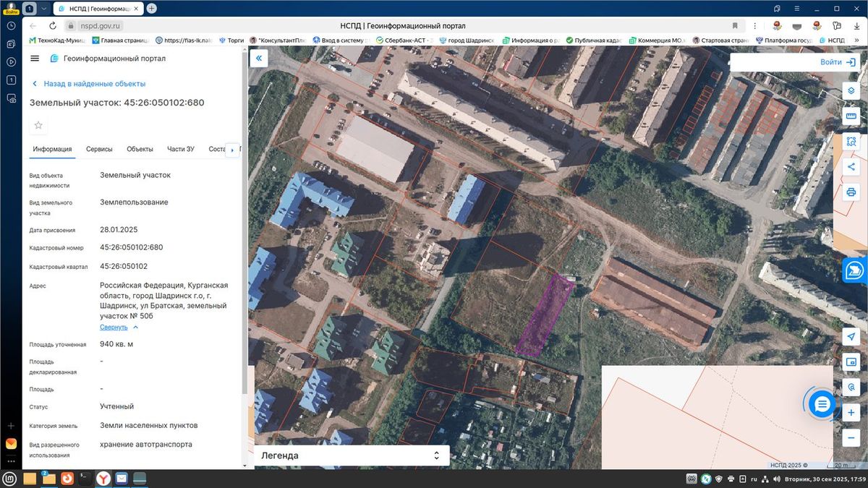Open город Шадринск bookmark
The height and width of the screenshot is (488, 868).
[467, 40]
